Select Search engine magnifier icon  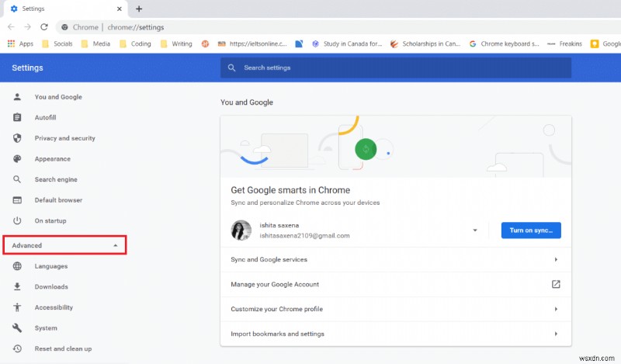coord(17,179)
